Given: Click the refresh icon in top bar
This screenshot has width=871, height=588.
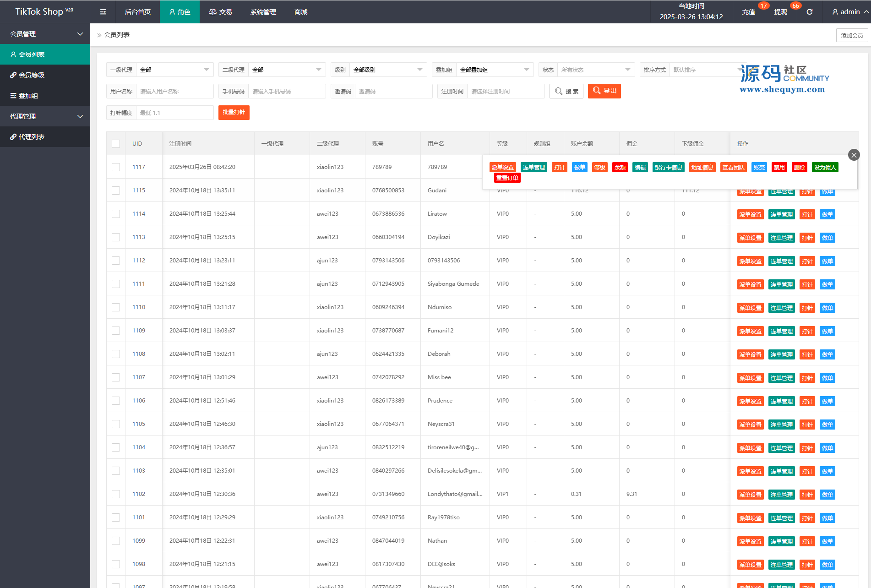Looking at the screenshot, I should pos(809,12).
